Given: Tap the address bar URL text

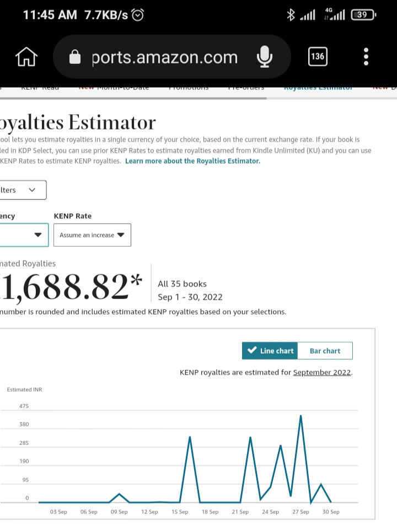Looking at the screenshot, I should [164, 57].
